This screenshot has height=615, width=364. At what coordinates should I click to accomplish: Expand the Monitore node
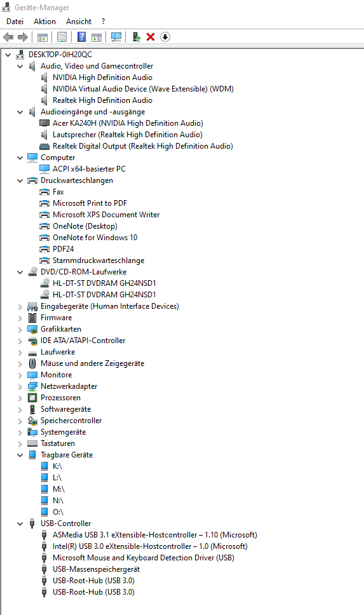(20, 375)
